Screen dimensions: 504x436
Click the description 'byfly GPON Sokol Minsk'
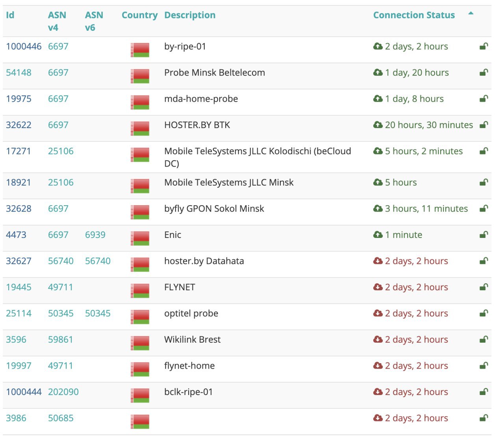coord(214,209)
